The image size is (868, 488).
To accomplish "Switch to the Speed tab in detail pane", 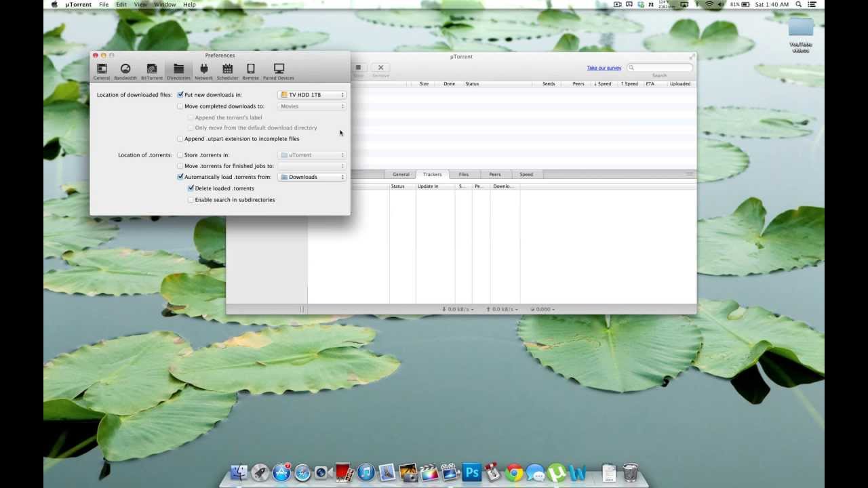I will (526, 174).
